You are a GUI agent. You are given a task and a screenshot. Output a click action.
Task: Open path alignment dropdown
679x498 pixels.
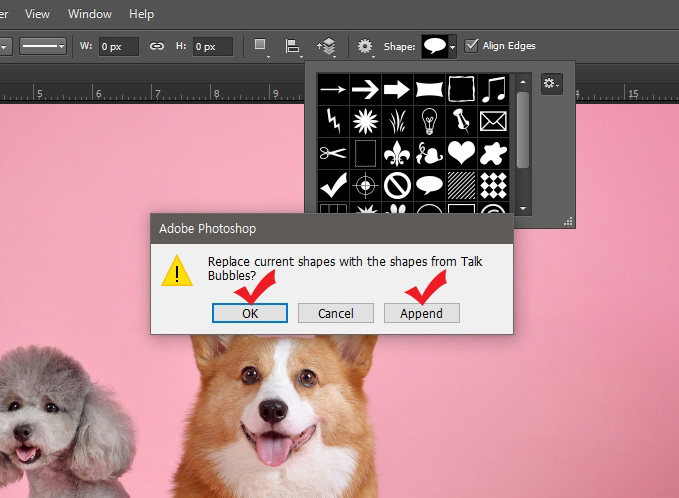tap(293, 46)
